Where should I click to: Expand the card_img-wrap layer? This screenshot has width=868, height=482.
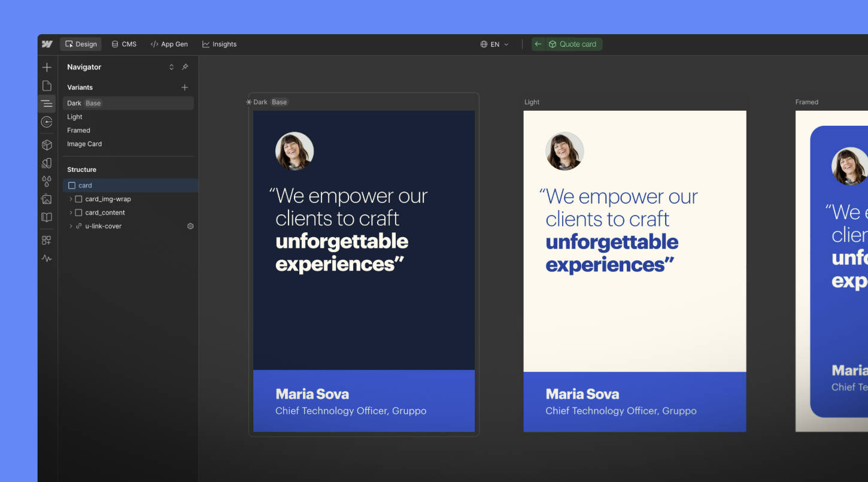click(x=71, y=199)
